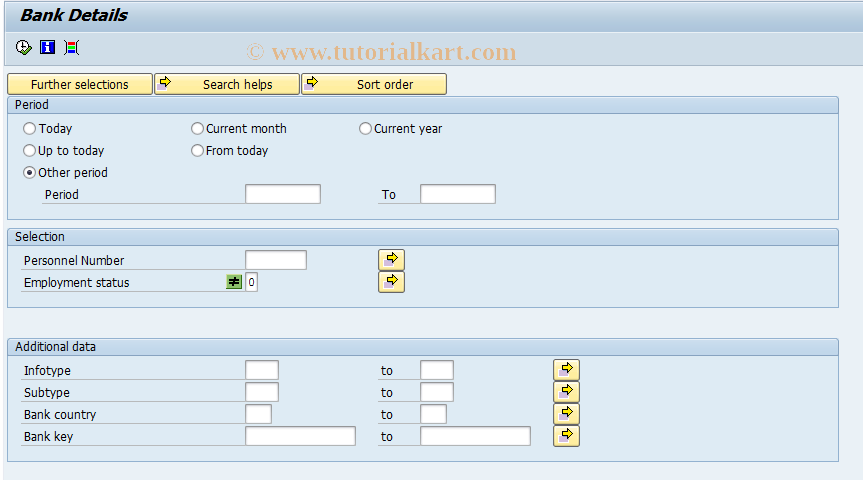Click the org structure selection icon

click(72, 48)
